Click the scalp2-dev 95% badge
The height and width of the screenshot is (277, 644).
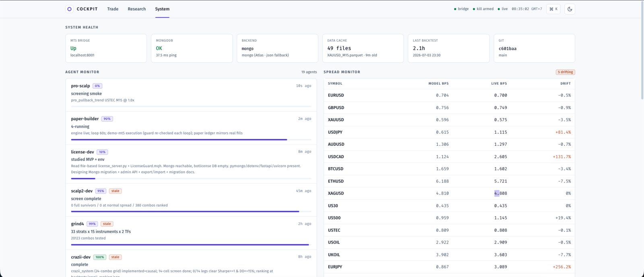click(x=101, y=191)
